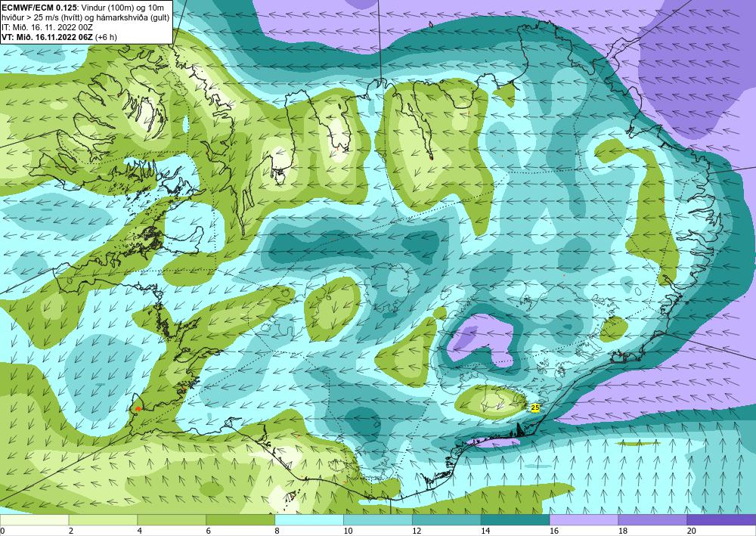756x536 pixels.
Task: Pick the above 20 m/s dark purple swatch
Action: 721,520
